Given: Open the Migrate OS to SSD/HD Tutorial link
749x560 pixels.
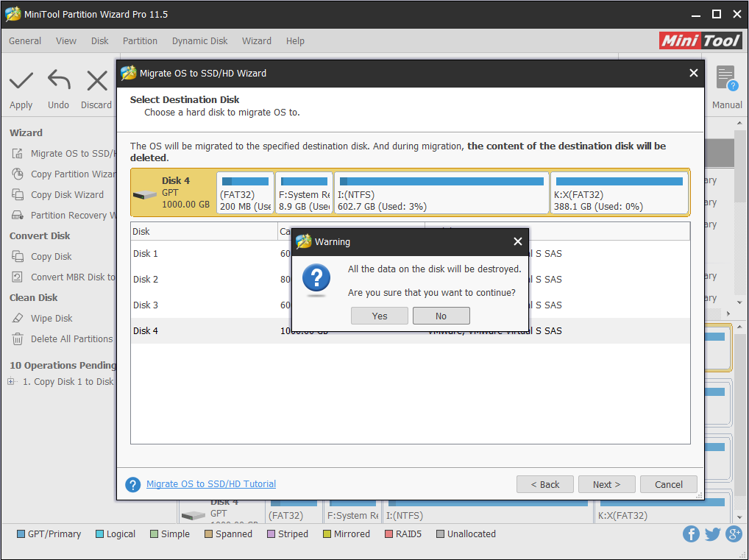Looking at the screenshot, I should pos(211,484).
